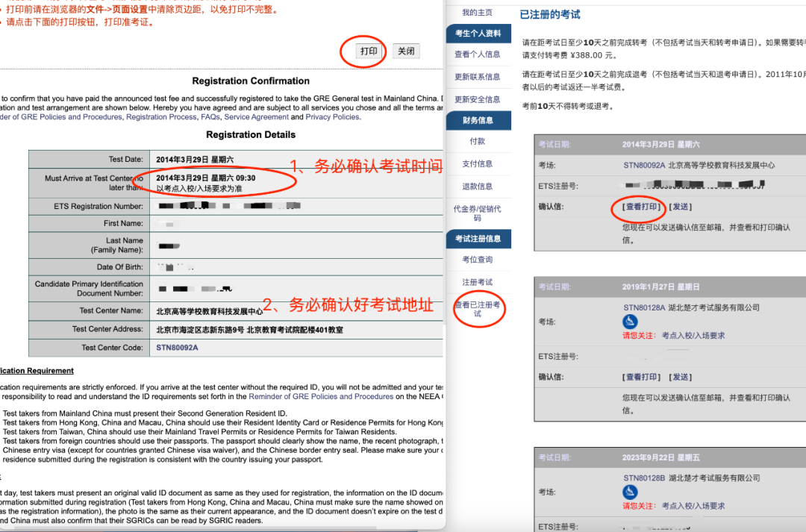Open 考点入校/入场要求 link in 2019 exam
This screenshot has width=806, height=532.
click(x=693, y=336)
